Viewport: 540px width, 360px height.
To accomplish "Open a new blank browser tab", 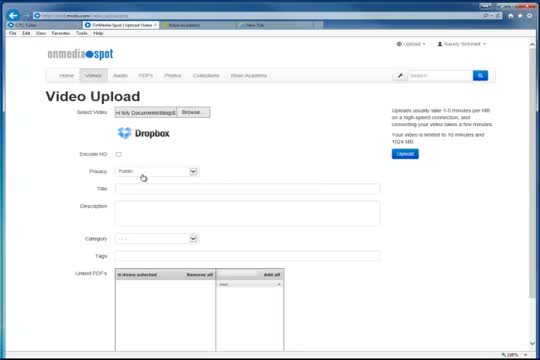I will click(319, 25).
